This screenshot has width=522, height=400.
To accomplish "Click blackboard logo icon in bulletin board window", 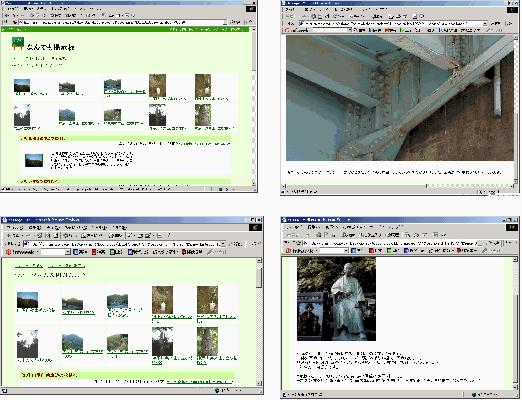I will tap(18, 43).
